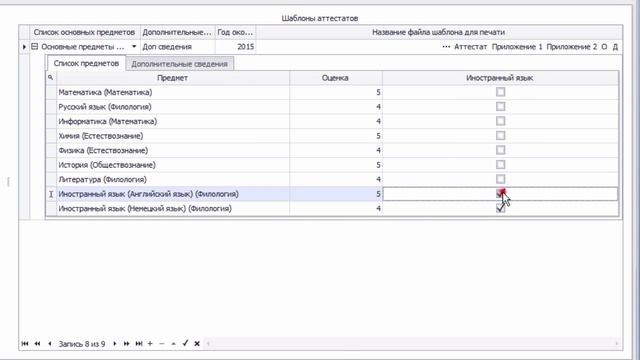Switch to Список предметов tab
Screen dimensions: 640x360
click(86, 63)
